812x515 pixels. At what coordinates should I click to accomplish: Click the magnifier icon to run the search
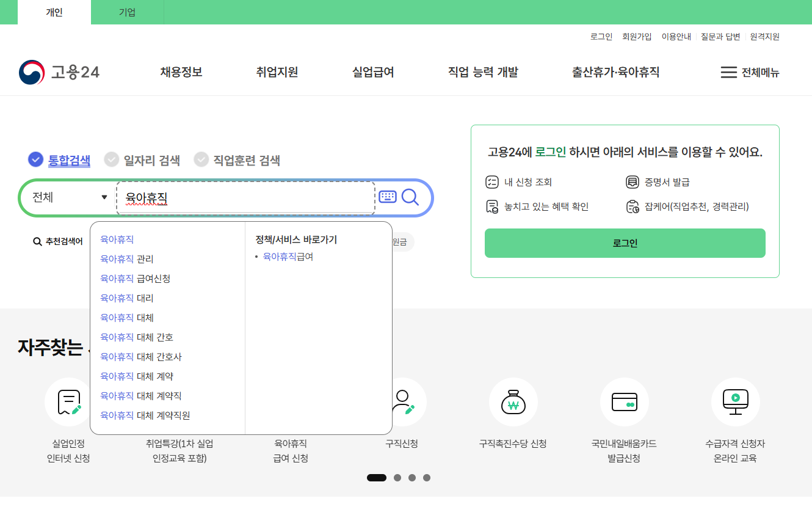[410, 197]
